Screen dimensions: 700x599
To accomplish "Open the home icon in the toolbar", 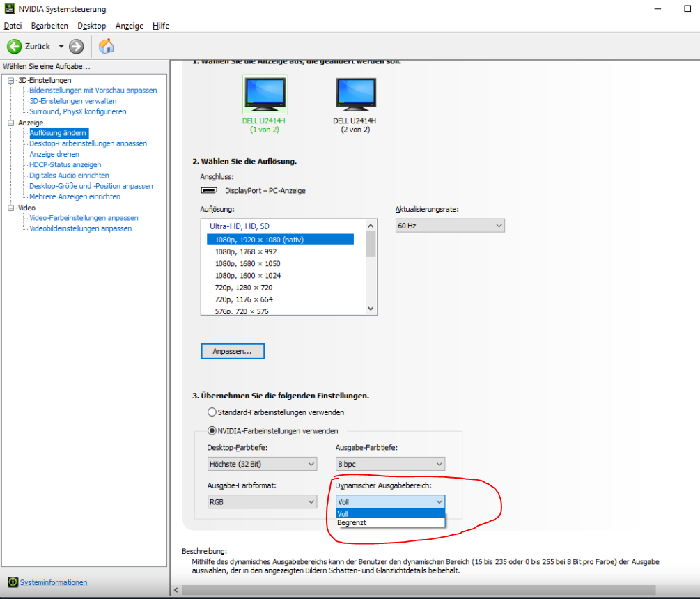I will pyautogui.click(x=107, y=46).
